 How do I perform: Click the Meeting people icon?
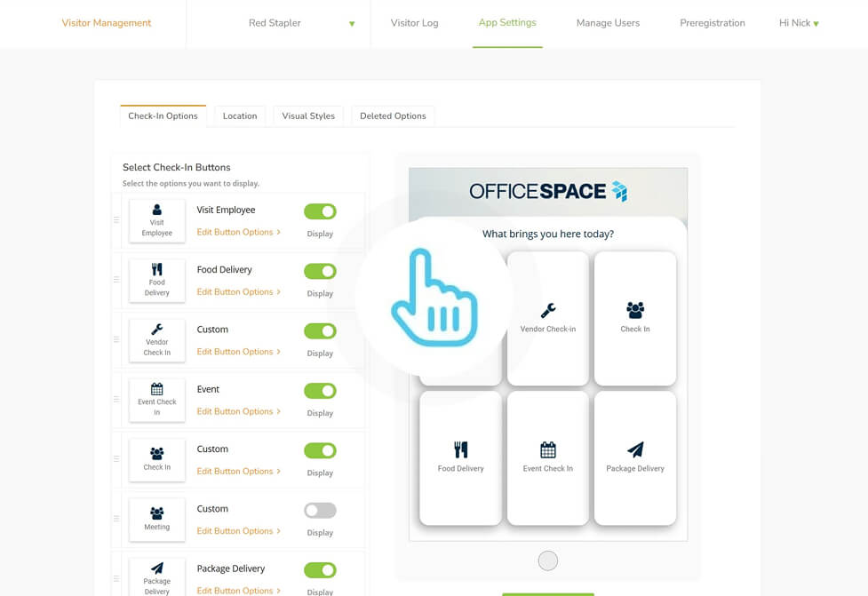(x=156, y=513)
